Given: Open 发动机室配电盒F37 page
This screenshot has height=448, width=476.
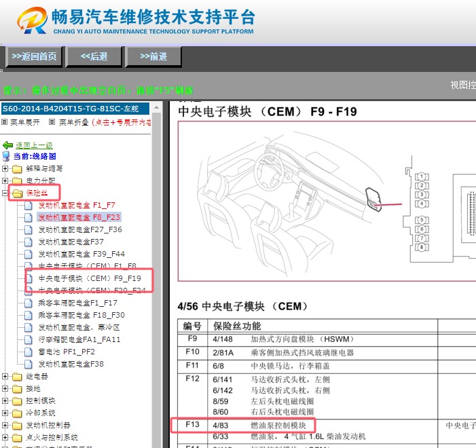Looking at the screenshot, I should [x=71, y=242].
